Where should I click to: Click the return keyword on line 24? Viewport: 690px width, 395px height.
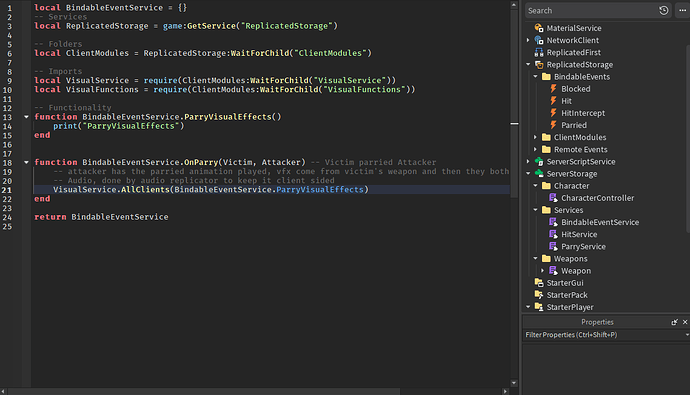(x=50, y=217)
